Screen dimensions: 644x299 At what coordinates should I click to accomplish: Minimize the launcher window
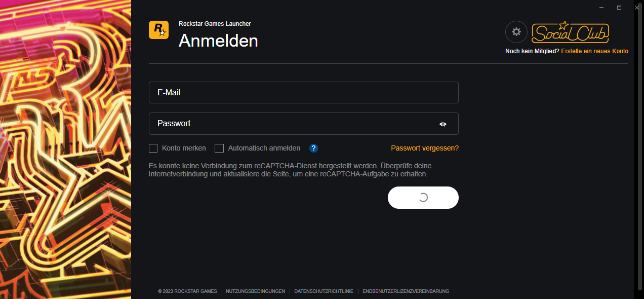(601, 8)
